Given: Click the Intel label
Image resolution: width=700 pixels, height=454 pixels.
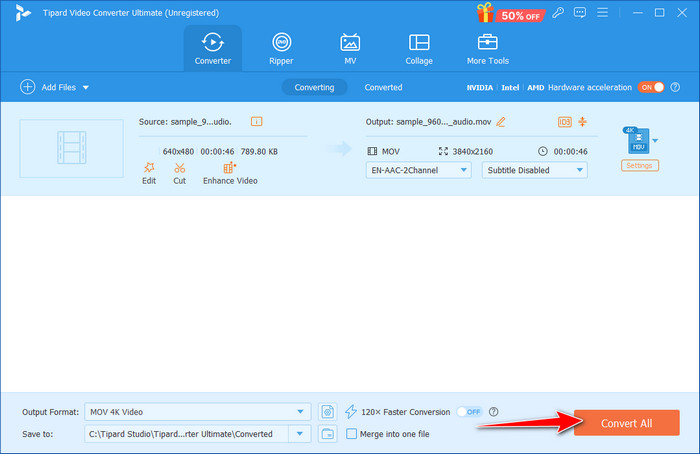Looking at the screenshot, I should tap(510, 87).
